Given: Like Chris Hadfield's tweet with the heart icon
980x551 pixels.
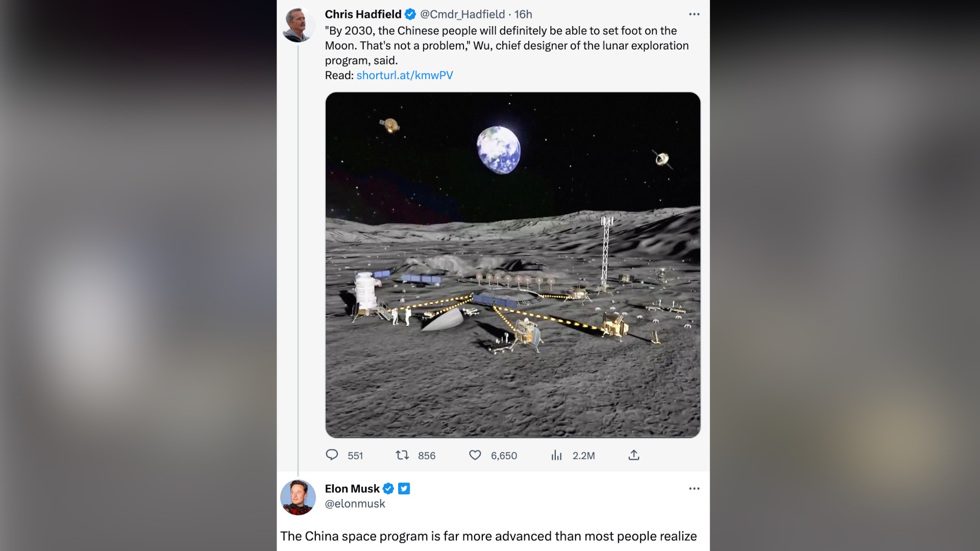Looking at the screenshot, I should pyautogui.click(x=475, y=455).
